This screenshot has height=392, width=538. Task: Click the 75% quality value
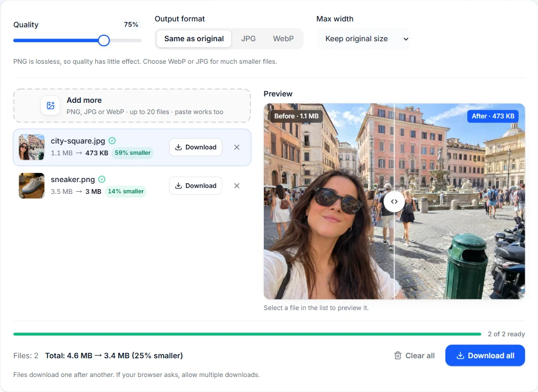[131, 25]
